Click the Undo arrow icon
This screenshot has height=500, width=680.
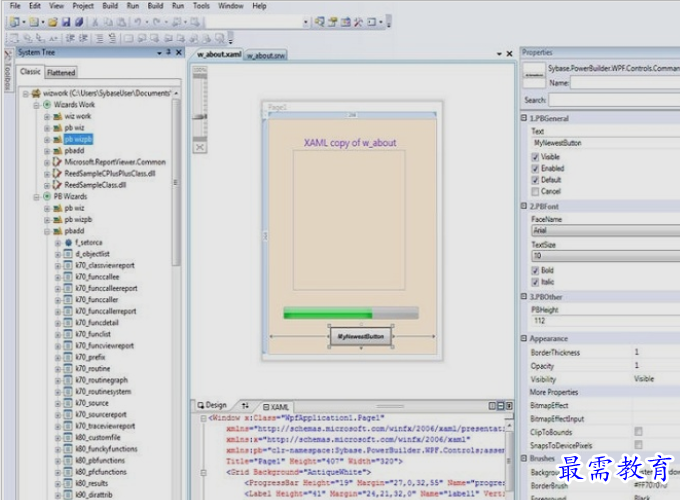pos(137,22)
